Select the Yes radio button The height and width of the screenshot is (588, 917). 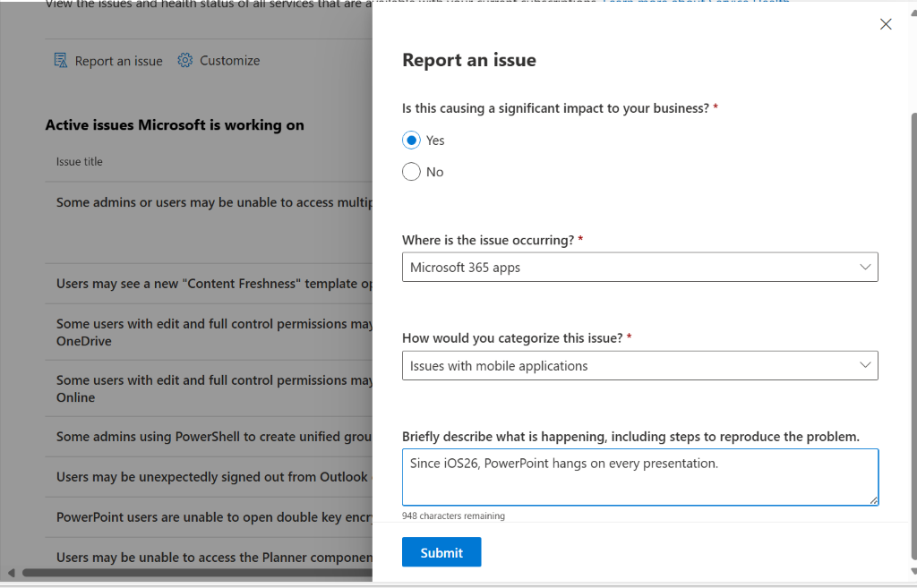[411, 141]
